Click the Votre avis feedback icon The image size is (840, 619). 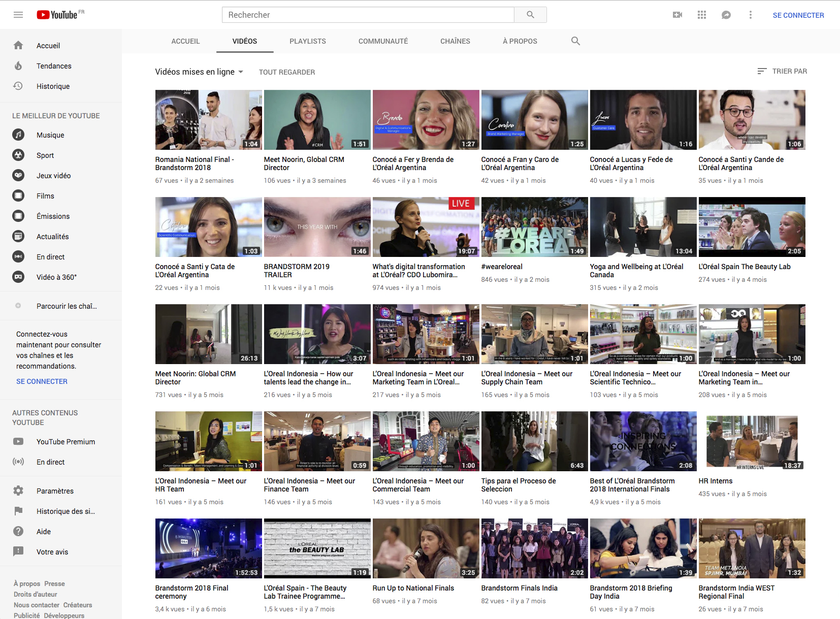18,551
